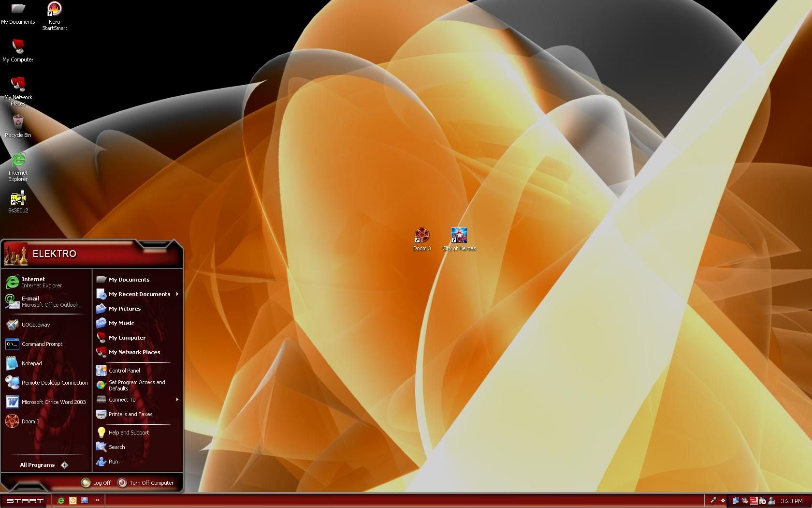Open Control Panel

pyautogui.click(x=137, y=371)
